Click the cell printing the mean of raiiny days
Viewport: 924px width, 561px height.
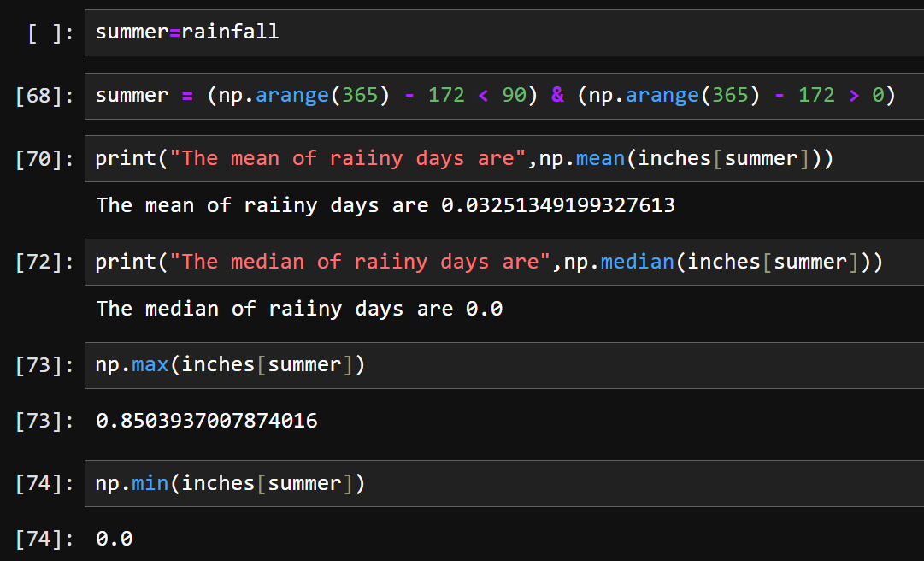click(x=504, y=158)
